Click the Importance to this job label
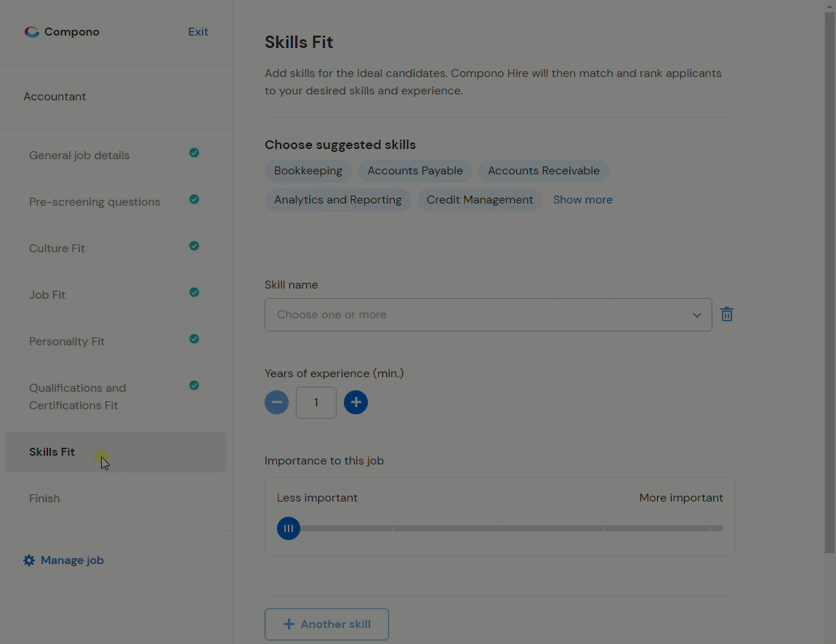The height and width of the screenshot is (644, 836). (x=324, y=461)
